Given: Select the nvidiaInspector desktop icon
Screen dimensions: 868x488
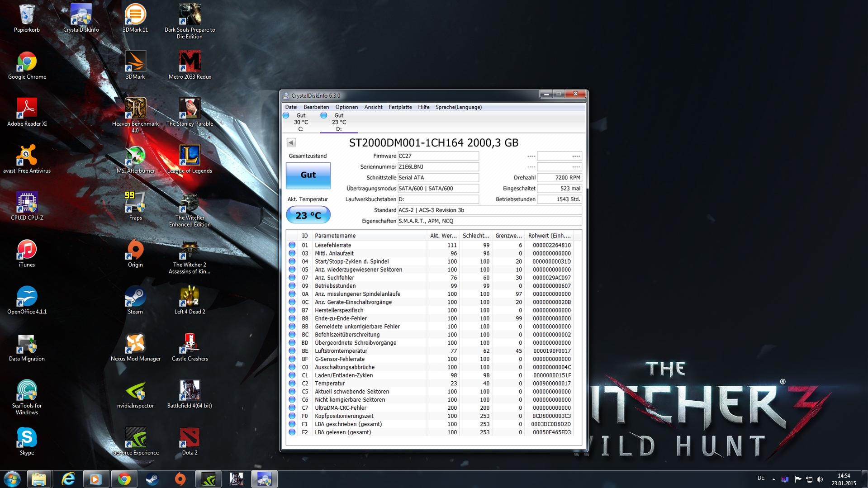Looking at the screenshot, I should pos(135,395).
